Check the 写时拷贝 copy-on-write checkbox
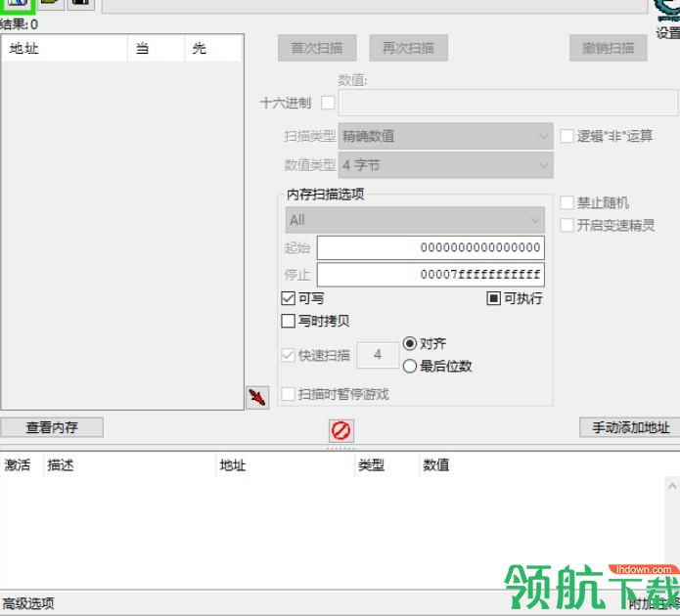Image resolution: width=680 pixels, height=616 pixels. pyautogui.click(x=289, y=321)
